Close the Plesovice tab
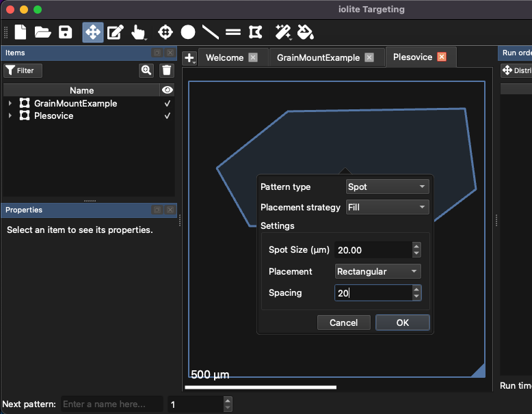 [x=442, y=57]
